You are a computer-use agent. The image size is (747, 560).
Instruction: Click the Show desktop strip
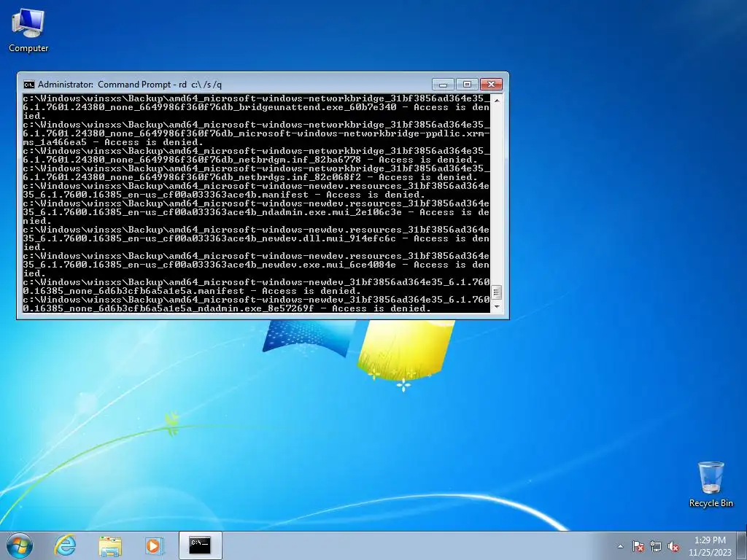pos(743,545)
